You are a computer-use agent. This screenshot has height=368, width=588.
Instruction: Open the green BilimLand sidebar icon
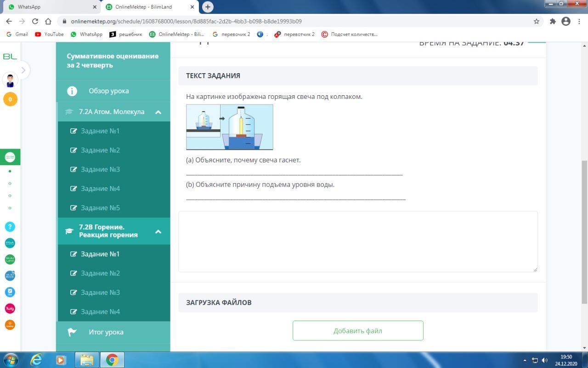10,259
